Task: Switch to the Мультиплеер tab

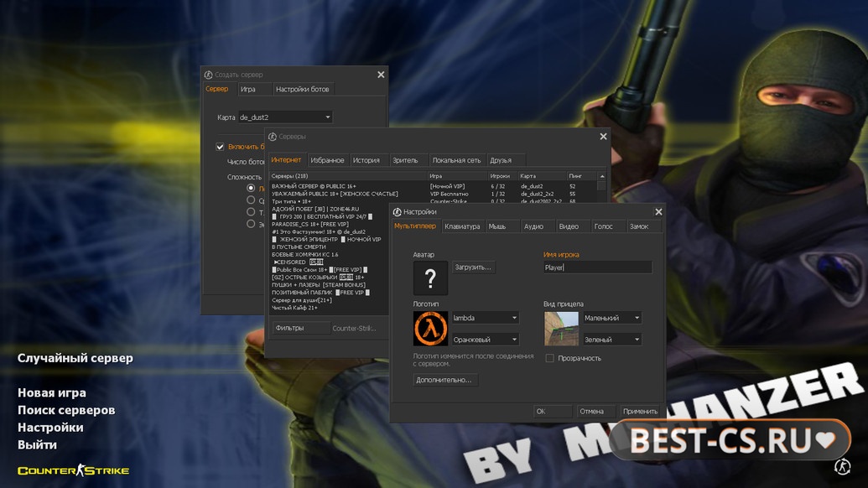Action: pyautogui.click(x=415, y=226)
